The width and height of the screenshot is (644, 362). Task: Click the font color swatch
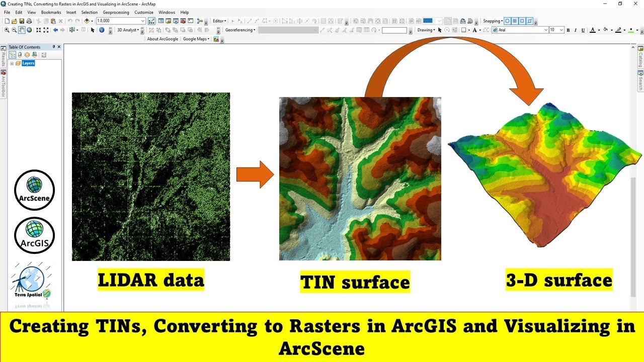tap(592, 30)
